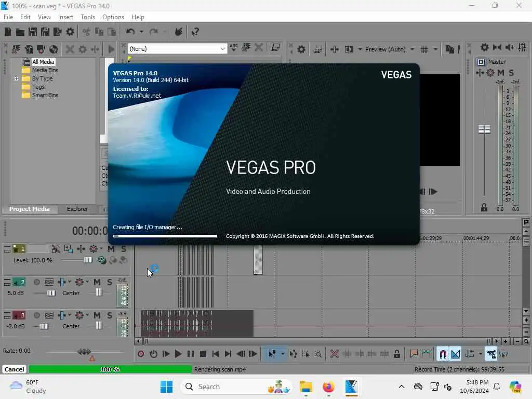Click the Insert Region icon
532x399 pixels.
426,354
